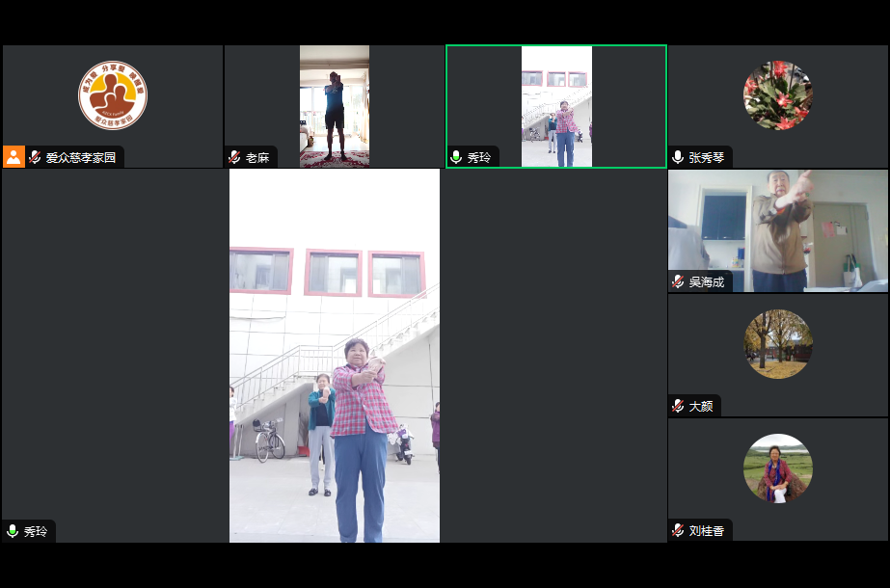This screenshot has width=890, height=588.
Task: Click the green microphone icon in 秀玲's small tile
Action: [457, 157]
